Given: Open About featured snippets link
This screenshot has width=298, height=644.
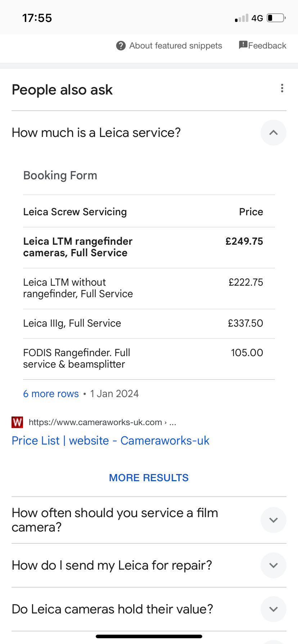Looking at the screenshot, I should [x=176, y=46].
